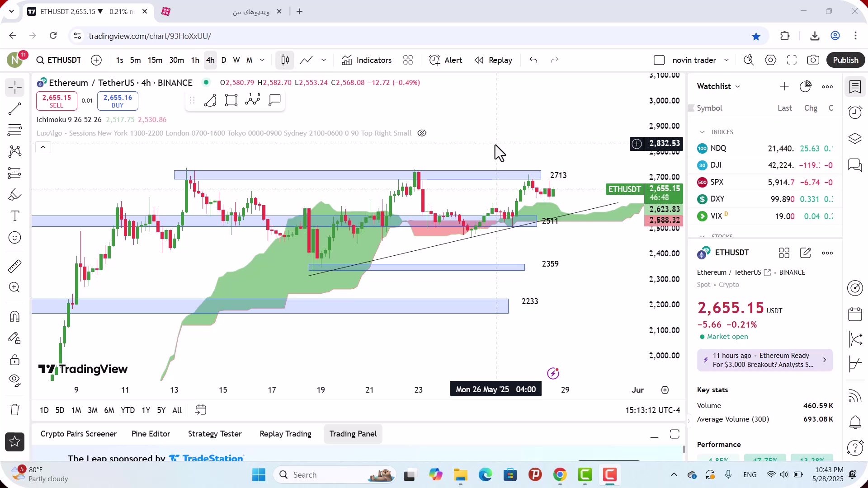Enter fullscreen mode
This screenshot has width=868, height=488.
(792, 60)
